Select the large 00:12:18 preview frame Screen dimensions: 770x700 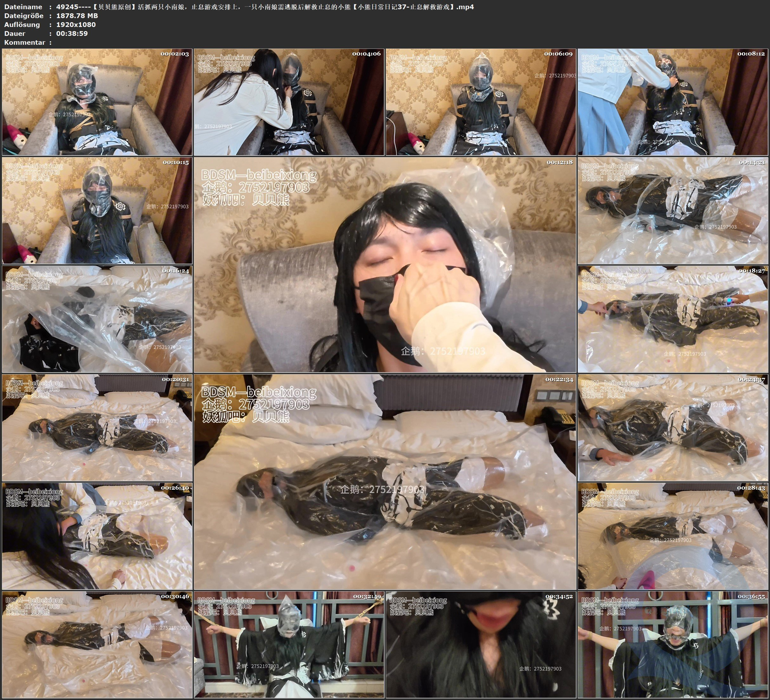click(x=385, y=265)
